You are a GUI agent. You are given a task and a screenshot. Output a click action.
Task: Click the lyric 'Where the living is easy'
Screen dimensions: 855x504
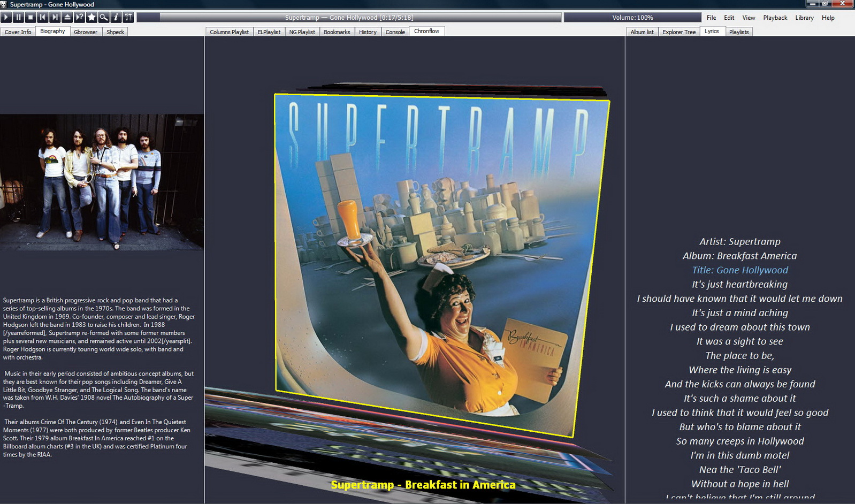740,370
